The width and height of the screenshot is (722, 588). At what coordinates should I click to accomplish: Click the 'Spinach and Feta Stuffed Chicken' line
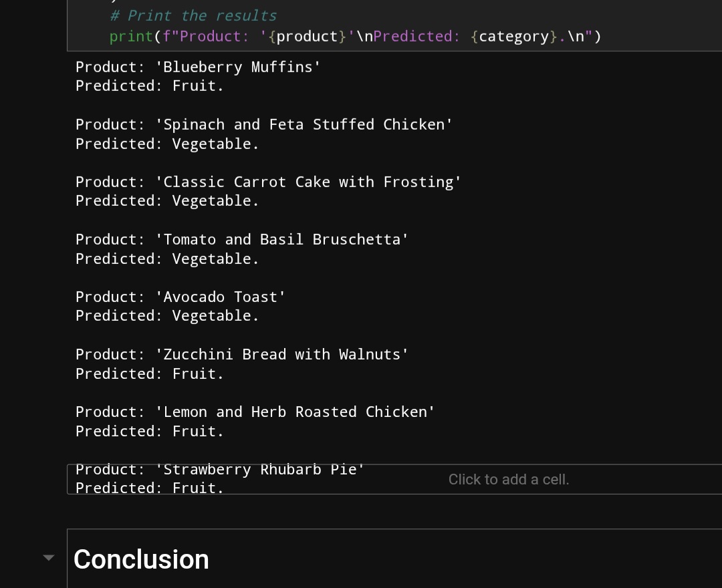(263, 124)
